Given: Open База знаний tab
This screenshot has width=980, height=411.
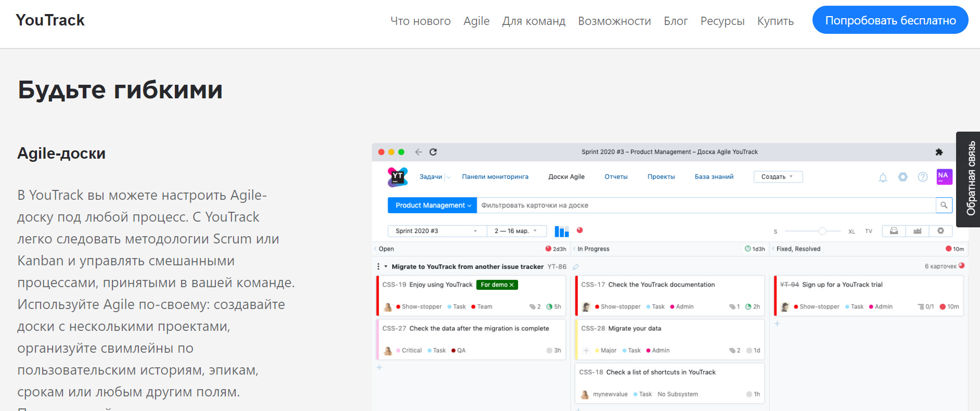Looking at the screenshot, I should pos(714,177).
